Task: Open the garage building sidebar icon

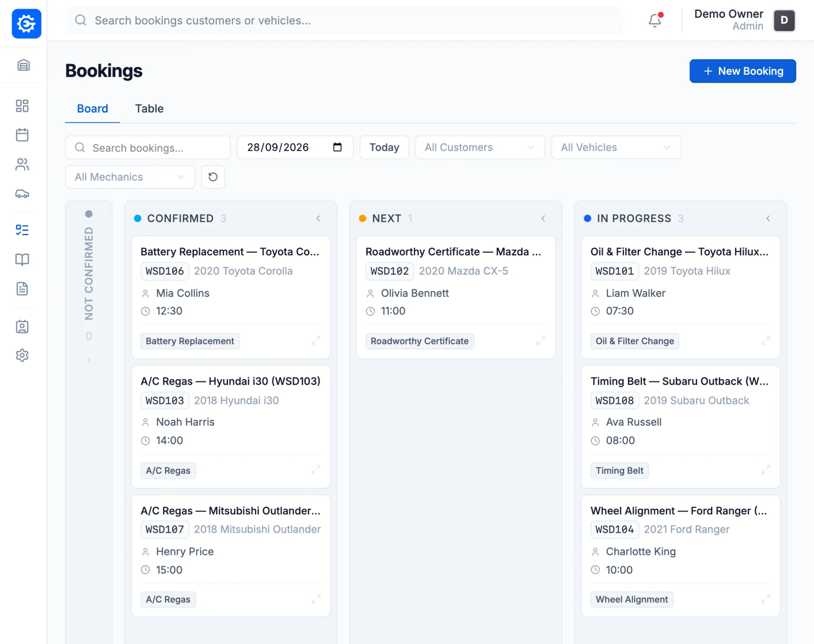Action: tap(23, 65)
